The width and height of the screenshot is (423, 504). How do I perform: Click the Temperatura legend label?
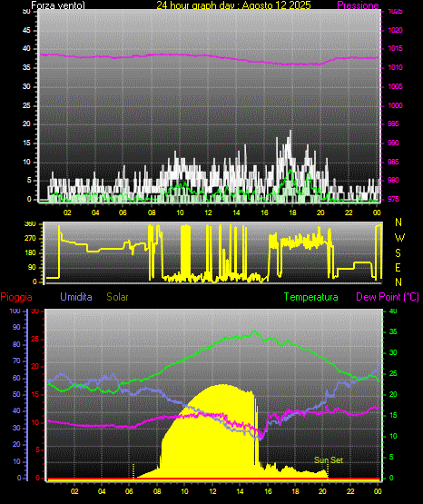(311, 297)
